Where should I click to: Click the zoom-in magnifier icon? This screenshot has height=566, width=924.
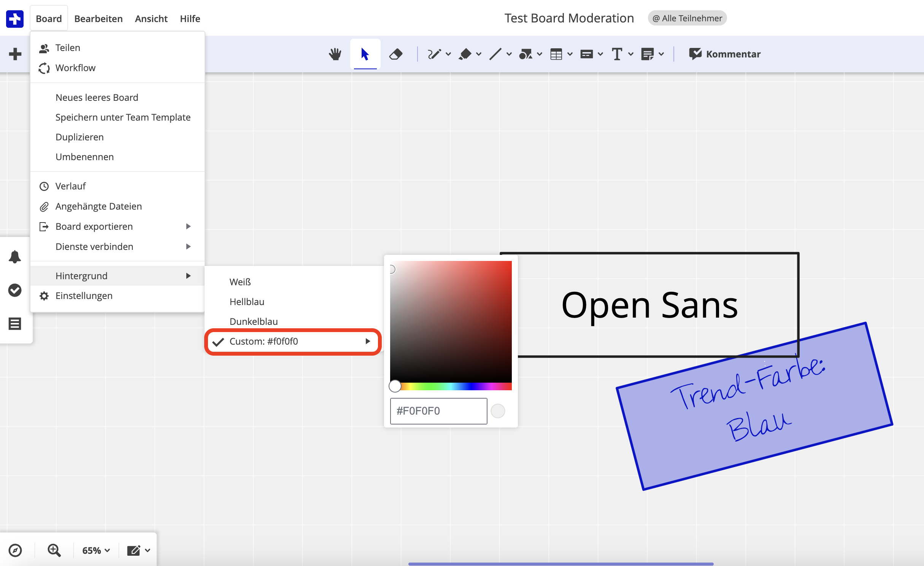[54, 550]
